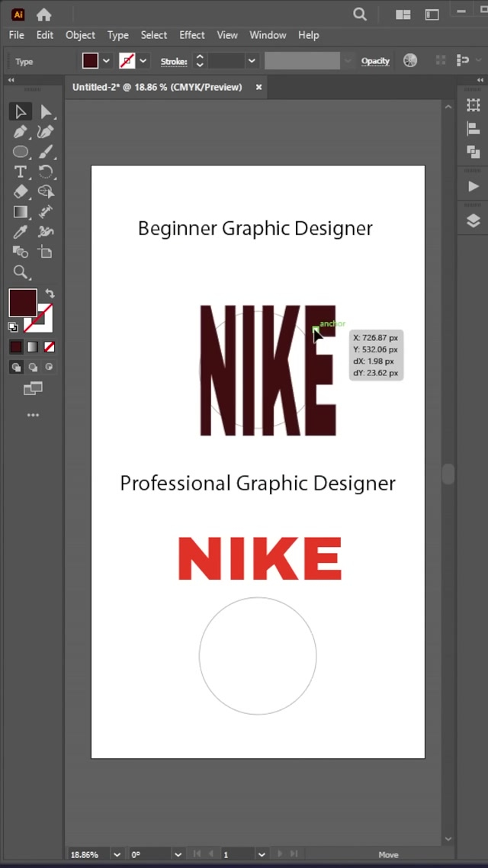The width and height of the screenshot is (488, 868).
Task: Enable Draw Behind mode
Action: [x=33, y=368]
